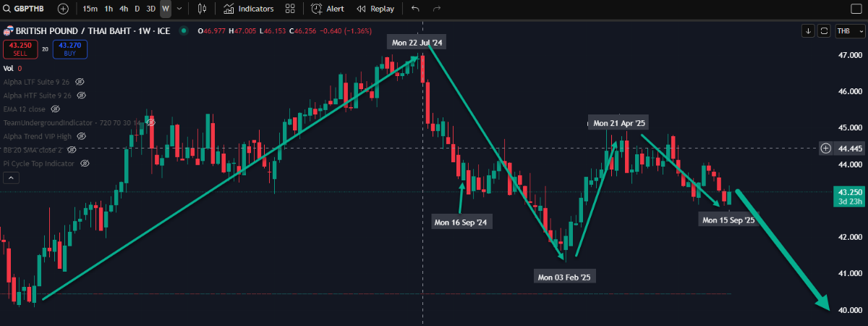Screen dimensions: 868x326
Task: Open the candlestick chart style icon
Action: (x=202, y=9)
